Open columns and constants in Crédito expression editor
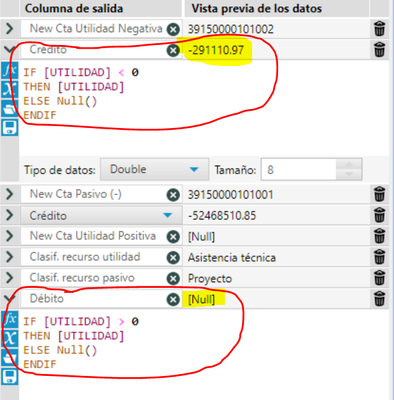The width and height of the screenshot is (394, 400). coord(10,89)
